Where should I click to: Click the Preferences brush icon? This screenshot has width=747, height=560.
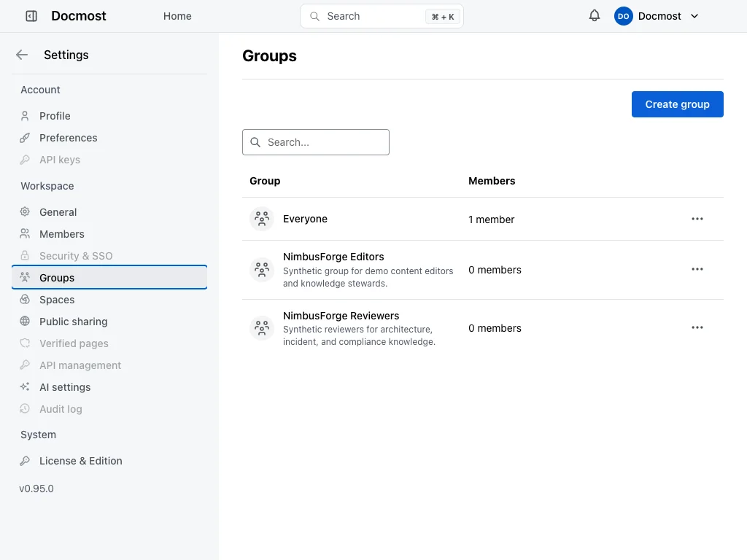coord(25,138)
